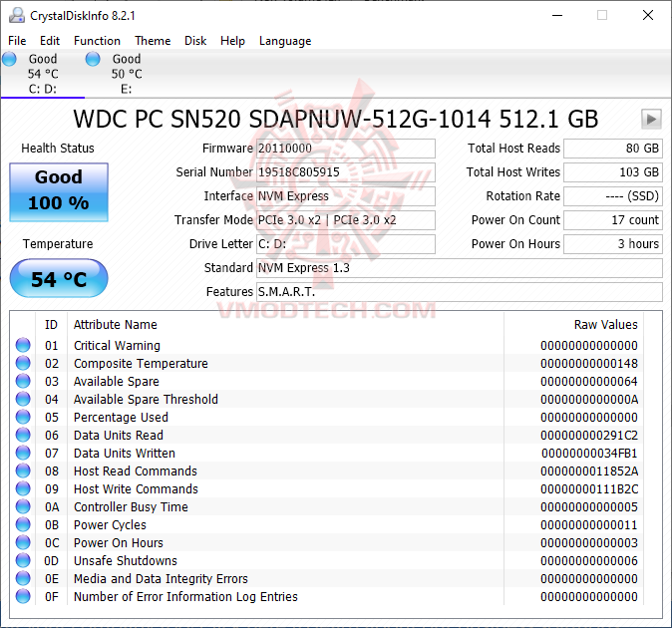Click the status icon for Media and Data Integrity Errors
672x628 pixels.
coord(23,578)
